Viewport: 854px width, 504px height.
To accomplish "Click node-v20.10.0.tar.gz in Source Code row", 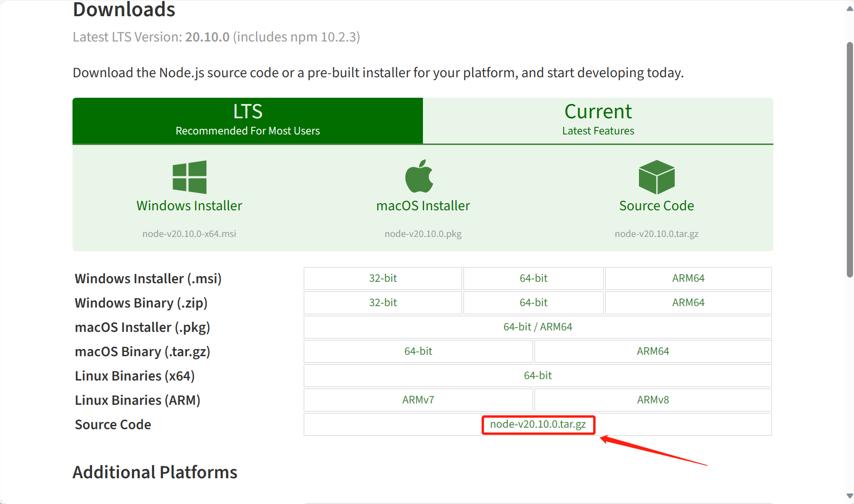I will [538, 424].
